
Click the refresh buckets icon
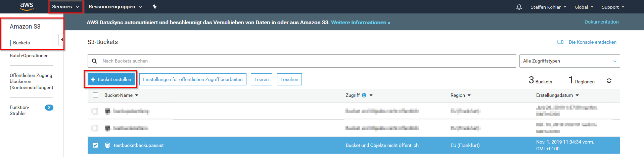click(x=609, y=81)
